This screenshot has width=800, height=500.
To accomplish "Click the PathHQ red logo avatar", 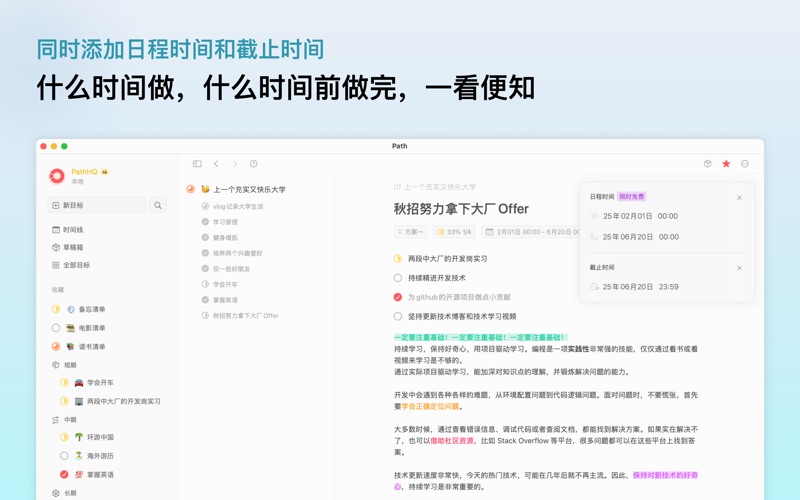I will pos(57,176).
